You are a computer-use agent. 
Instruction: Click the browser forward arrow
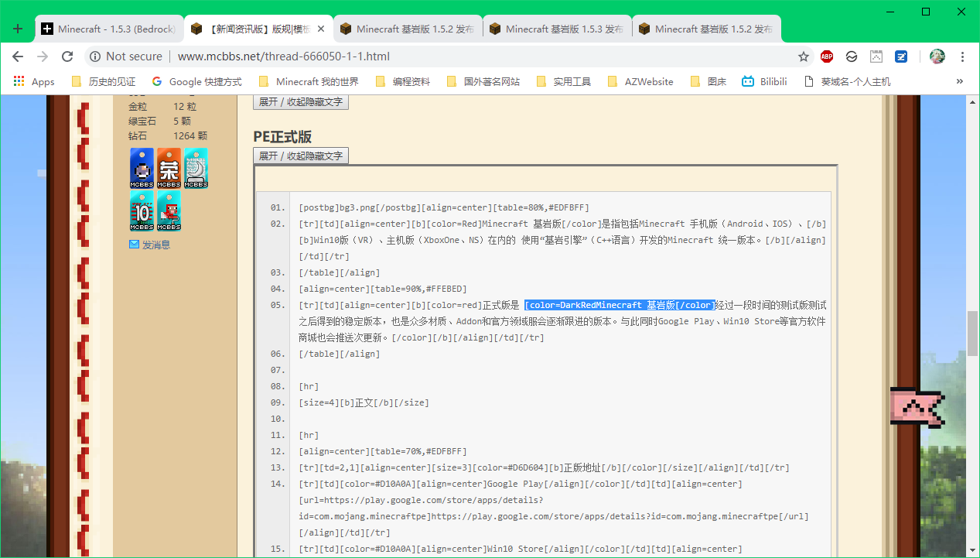pos(43,56)
